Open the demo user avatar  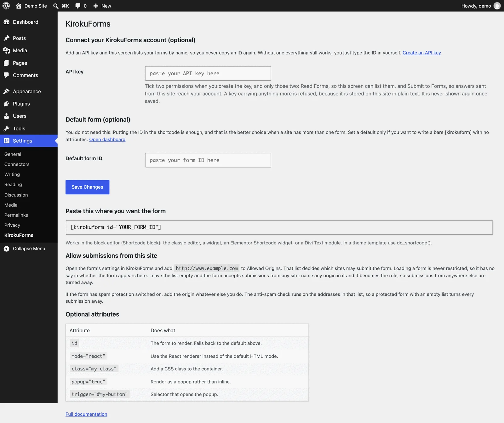[x=497, y=6]
